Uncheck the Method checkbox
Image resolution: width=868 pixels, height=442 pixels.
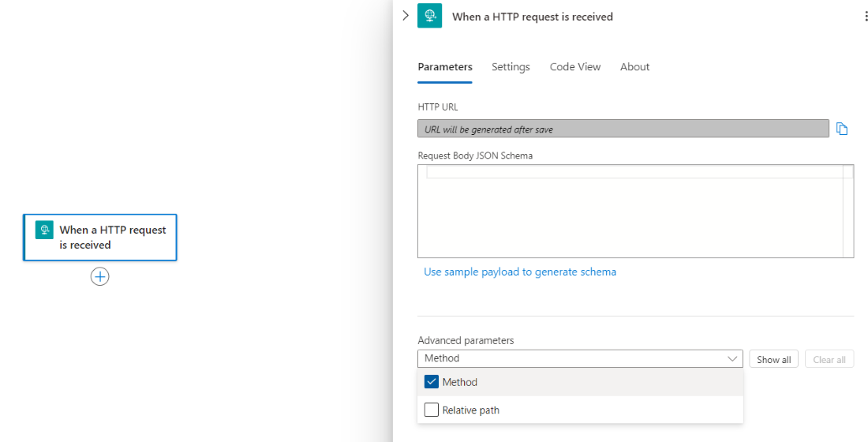coord(432,382)
